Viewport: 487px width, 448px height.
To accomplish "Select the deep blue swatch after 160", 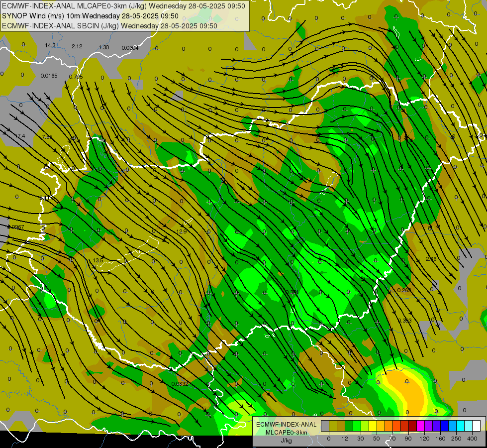I will click(444, 426).
